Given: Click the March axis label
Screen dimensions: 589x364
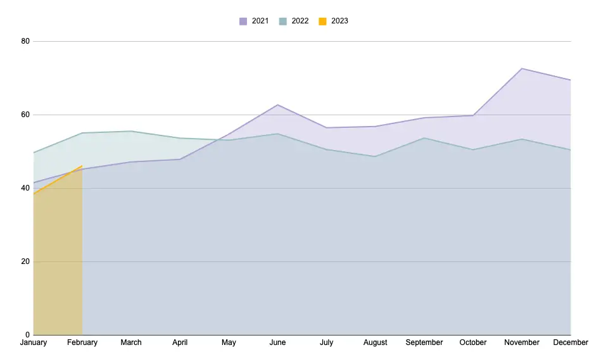Looking at the screenshot, I should click(131, 342).
